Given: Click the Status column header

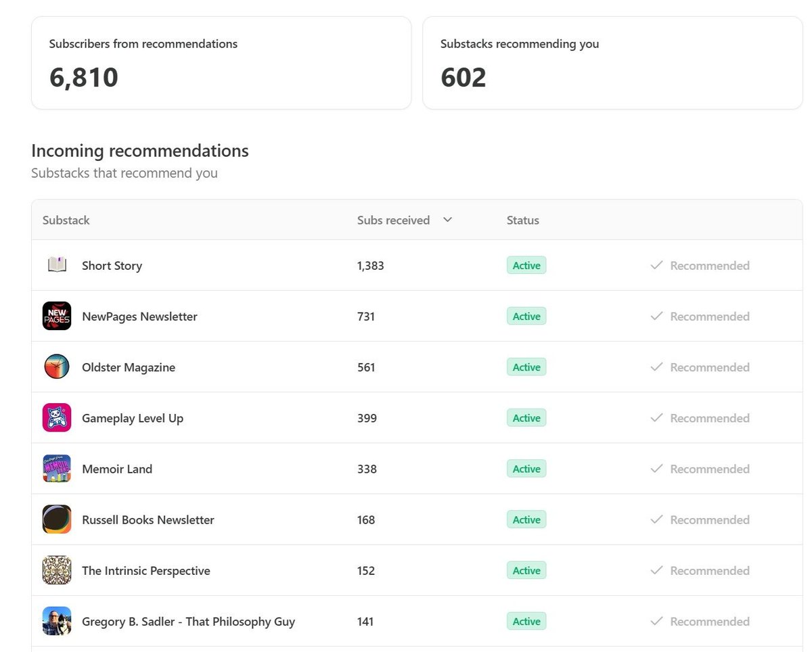Looking at the screenshot, I should [523, 220].
